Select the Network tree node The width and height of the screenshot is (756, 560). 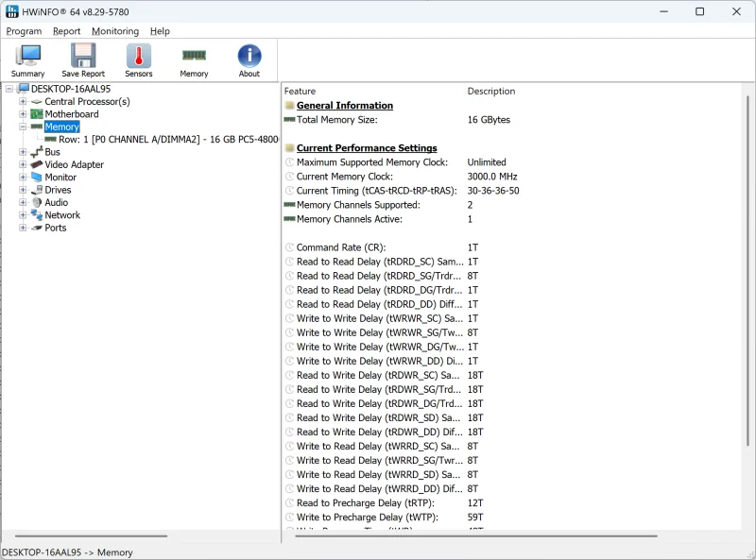pyautogui.click(x=62, y=215)
